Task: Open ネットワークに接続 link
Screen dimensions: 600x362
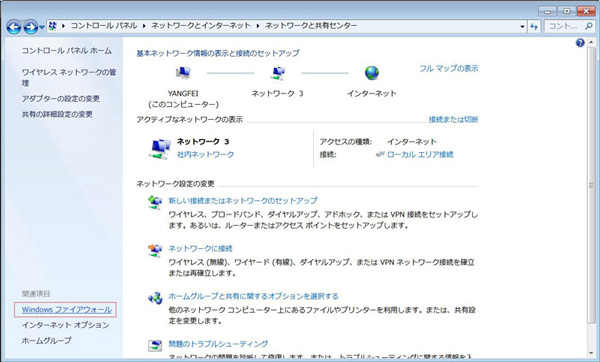Action: coord(201,248)
